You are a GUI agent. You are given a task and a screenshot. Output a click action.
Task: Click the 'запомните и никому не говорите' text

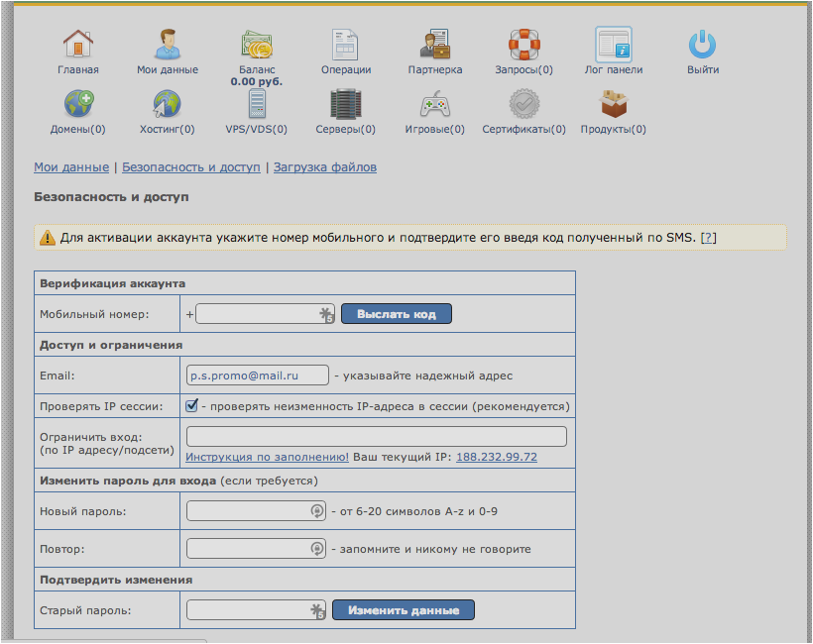coord(435,549)
